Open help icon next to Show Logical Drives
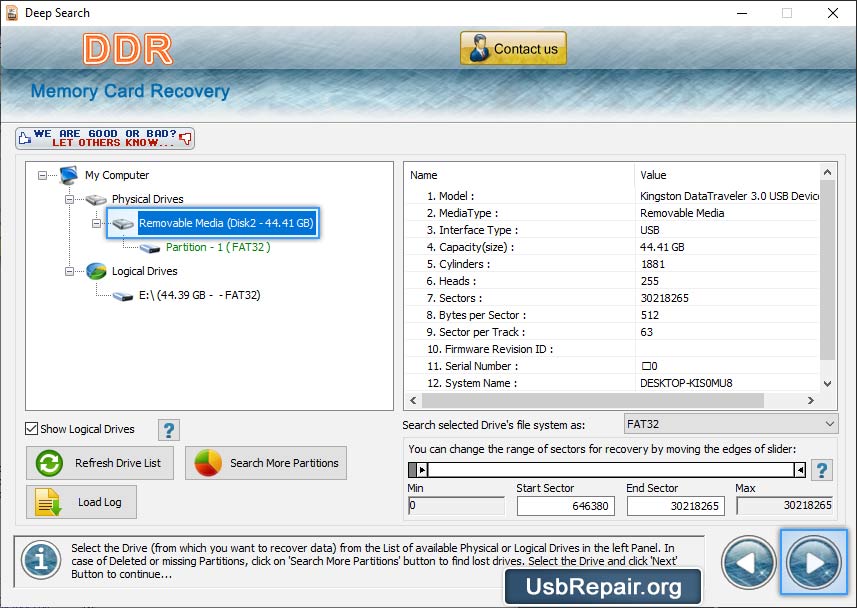Image resolution: width=857 pixels, height=608 pixels. 169,430
